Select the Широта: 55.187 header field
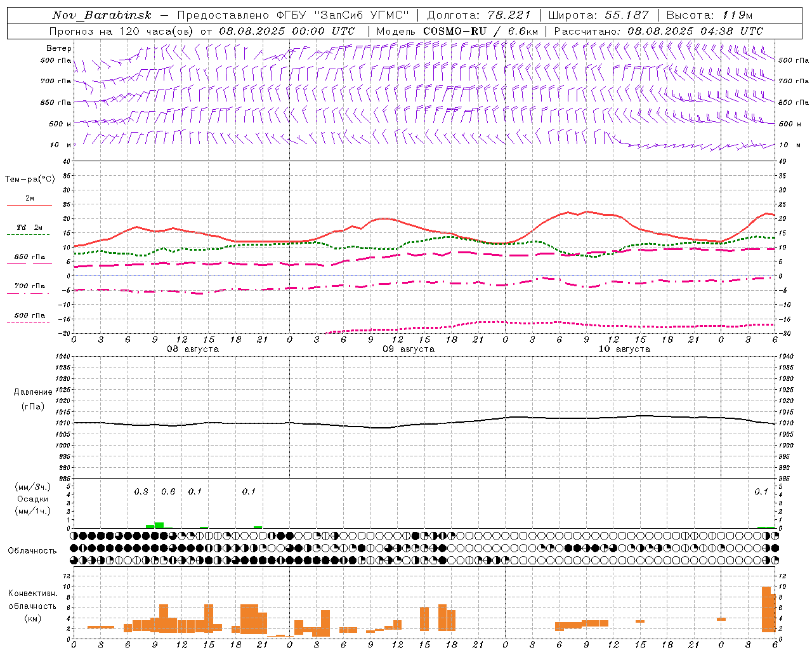Viewport: 812px width, 650px height. (x=598, y=15)
